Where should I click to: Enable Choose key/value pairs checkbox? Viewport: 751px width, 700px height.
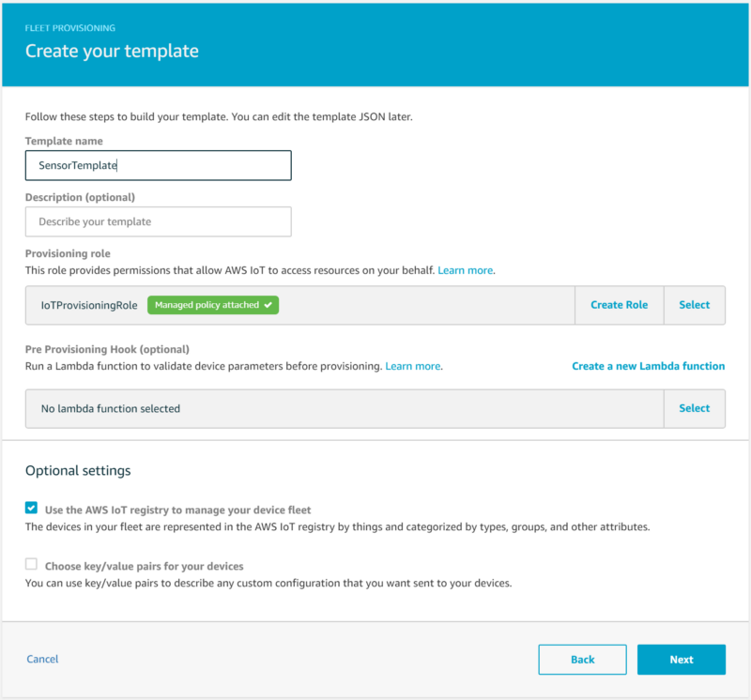click(32, 564)
